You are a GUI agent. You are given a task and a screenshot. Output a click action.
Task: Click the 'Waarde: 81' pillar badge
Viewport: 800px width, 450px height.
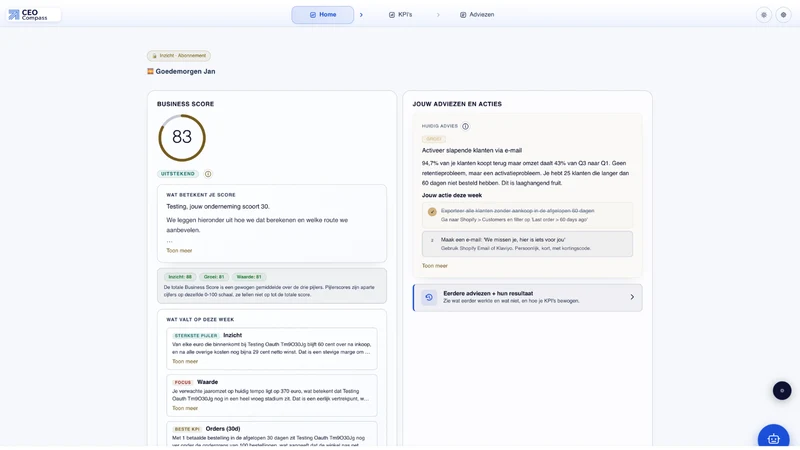[x=249, y=277]
